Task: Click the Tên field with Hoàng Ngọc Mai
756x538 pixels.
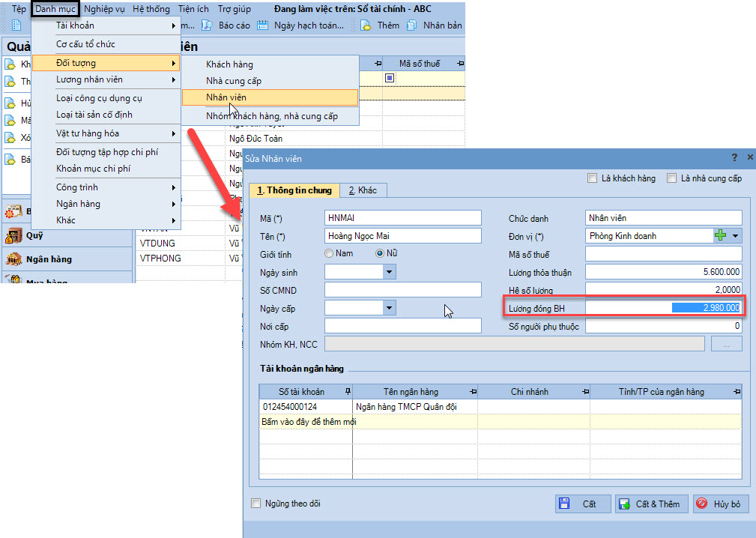Action: (402, 236)
